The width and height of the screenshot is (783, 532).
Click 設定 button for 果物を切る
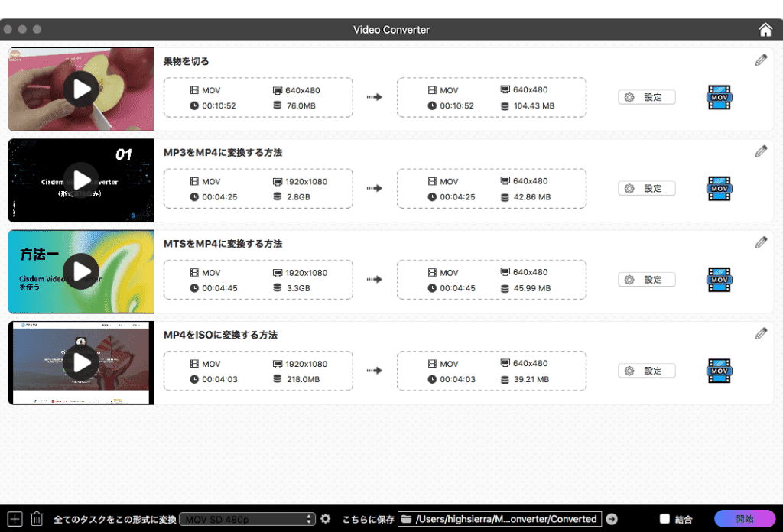[646, 97]
